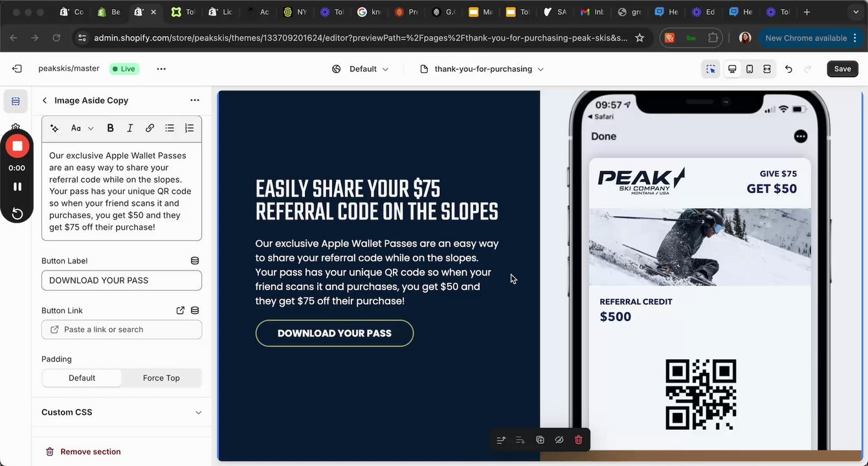Toggle the inspector selection tool

tap(711, 69)
